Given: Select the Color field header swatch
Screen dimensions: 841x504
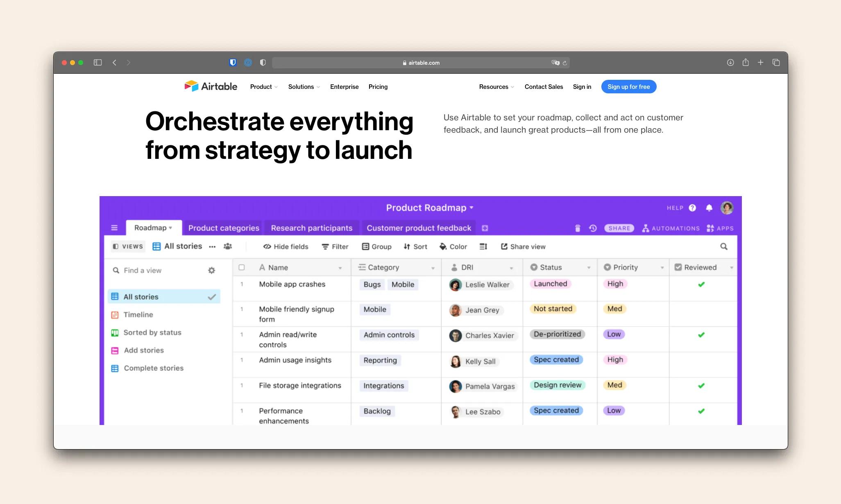Looking at the screenshot, I should point(442,246).
